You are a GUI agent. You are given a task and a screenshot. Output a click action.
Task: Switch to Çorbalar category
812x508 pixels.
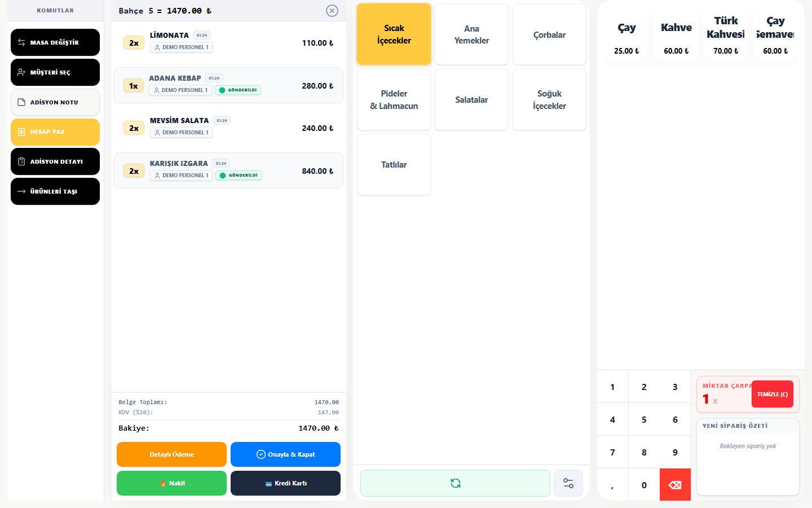549,34
